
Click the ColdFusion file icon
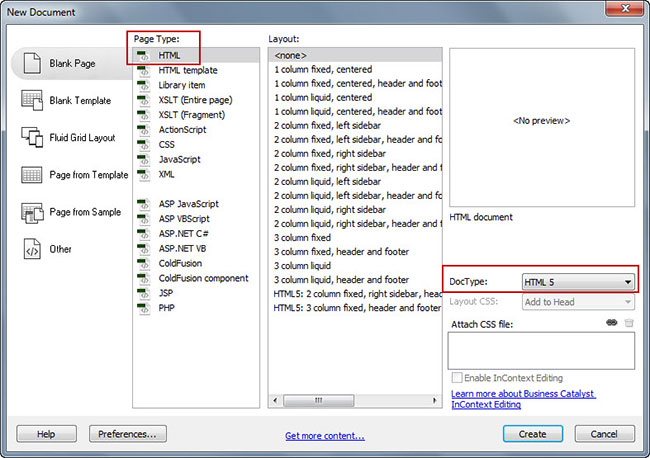click(x=143, y=264)
